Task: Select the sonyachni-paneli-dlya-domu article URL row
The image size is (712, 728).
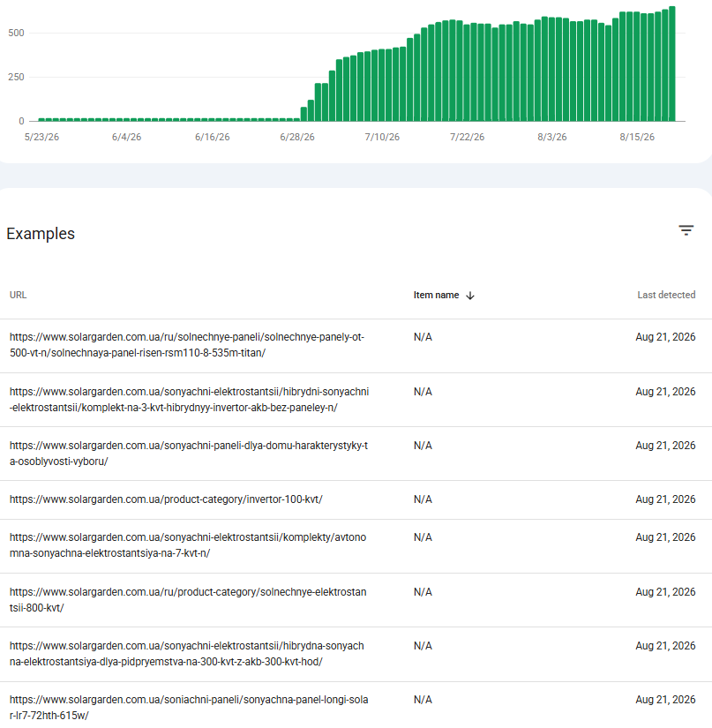Action: click(x=356, y=454)
